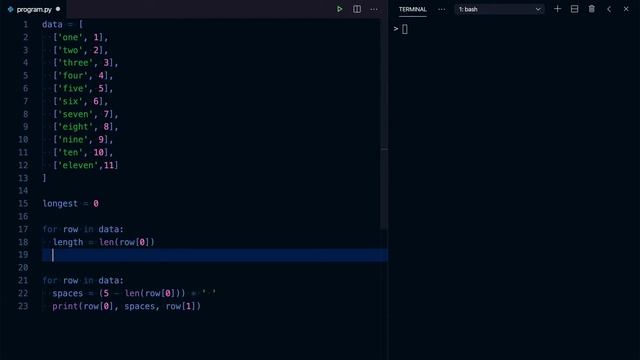This screenshot has height=360, width=640.
Task: Open terminal panel more options ellipsis
Action: [x=442, y=9]
